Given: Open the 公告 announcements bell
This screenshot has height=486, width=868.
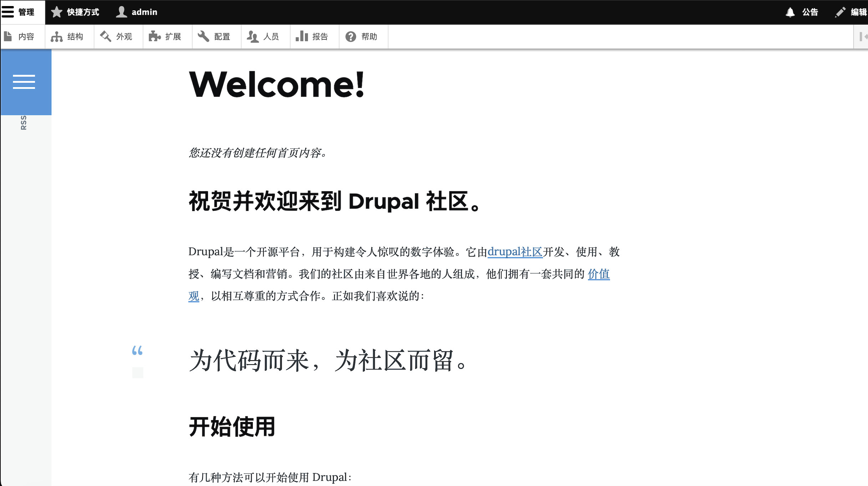Looking at the screenshot, I should (802, 12).
